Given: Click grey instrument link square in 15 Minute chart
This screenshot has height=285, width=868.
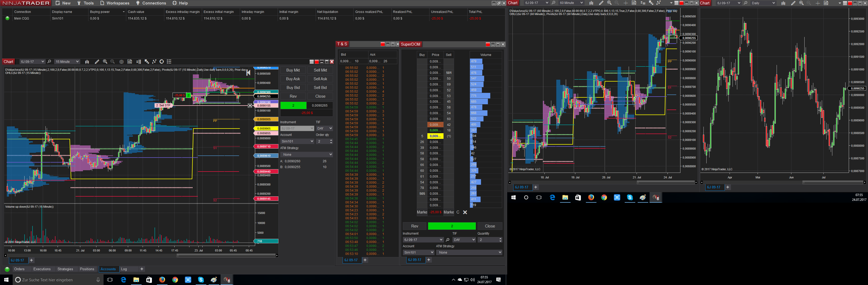Looking at the screenshot, I should click(312, 62).
